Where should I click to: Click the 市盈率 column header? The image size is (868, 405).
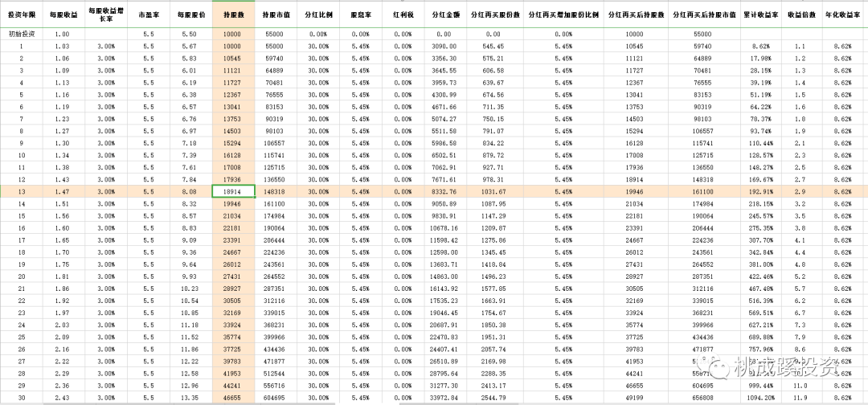(x=148, y=15)
